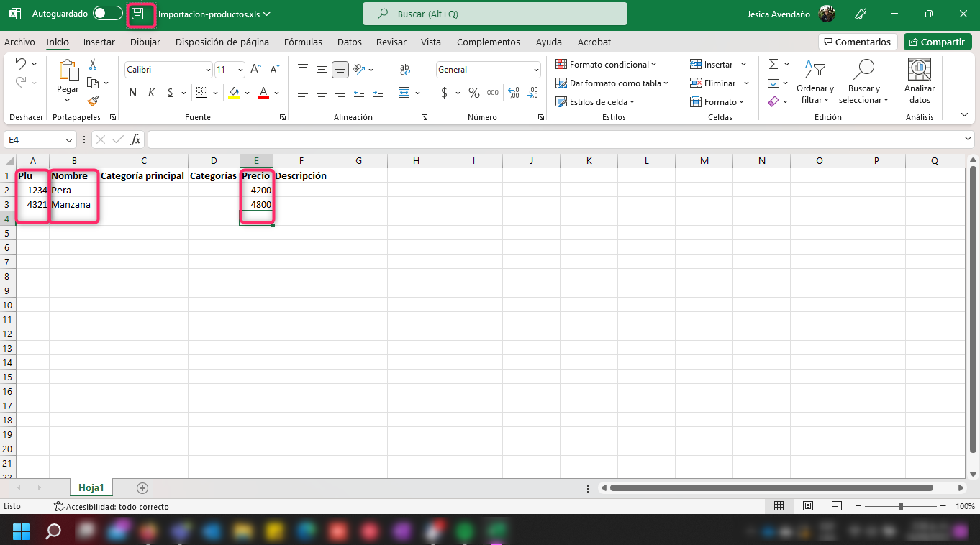Expand the Name Box dropdown arrow
This screenshot has width=980, height=545.
69,139
